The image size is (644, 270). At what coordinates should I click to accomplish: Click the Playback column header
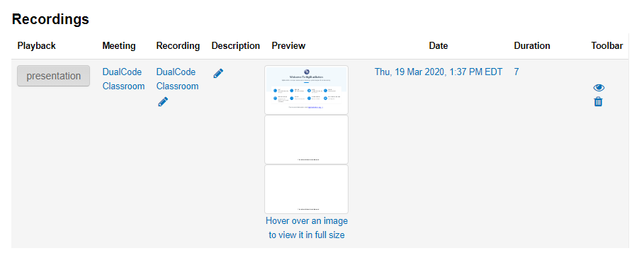click(37, 45)
